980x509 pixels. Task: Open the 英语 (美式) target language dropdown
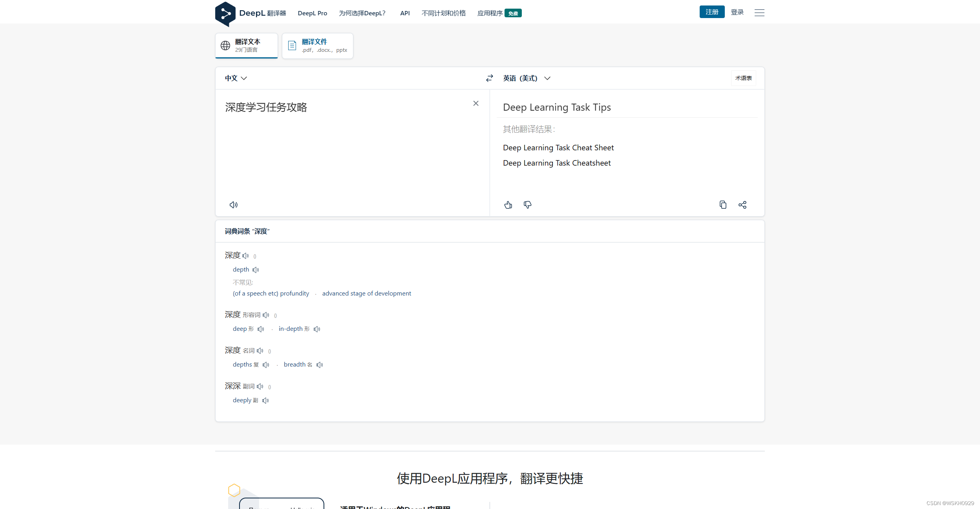click(527, 78)
